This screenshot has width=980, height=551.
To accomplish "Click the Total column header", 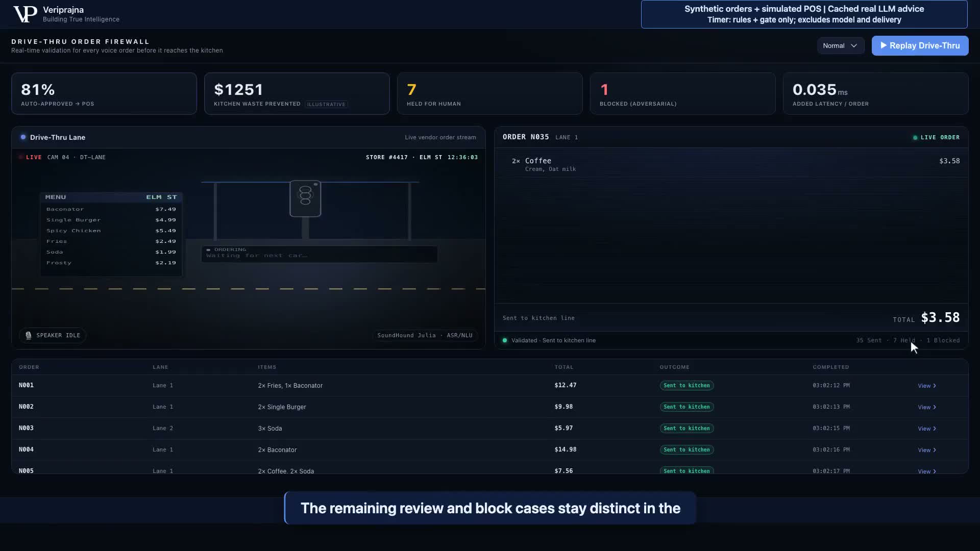I will pos(564,367).
